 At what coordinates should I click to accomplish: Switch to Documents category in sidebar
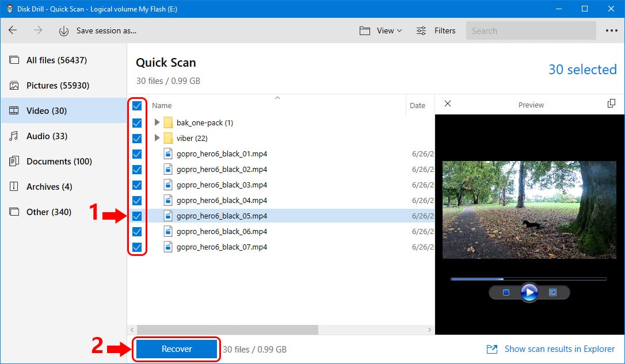click(x=59, y=162)
